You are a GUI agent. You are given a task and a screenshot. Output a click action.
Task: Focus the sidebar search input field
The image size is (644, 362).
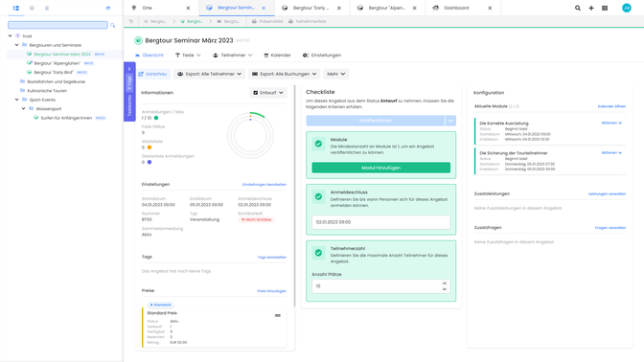[x=57, y=25]
